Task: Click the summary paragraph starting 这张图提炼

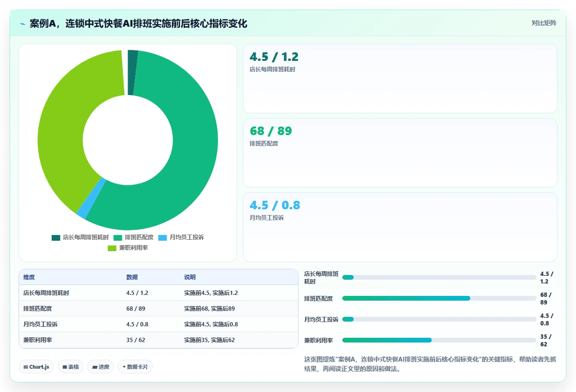Action: 430,364
